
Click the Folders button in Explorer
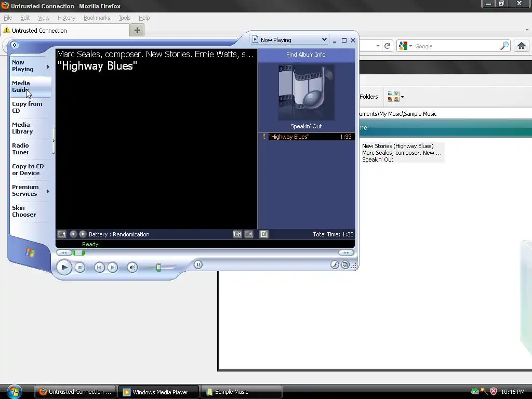(368, 97)
